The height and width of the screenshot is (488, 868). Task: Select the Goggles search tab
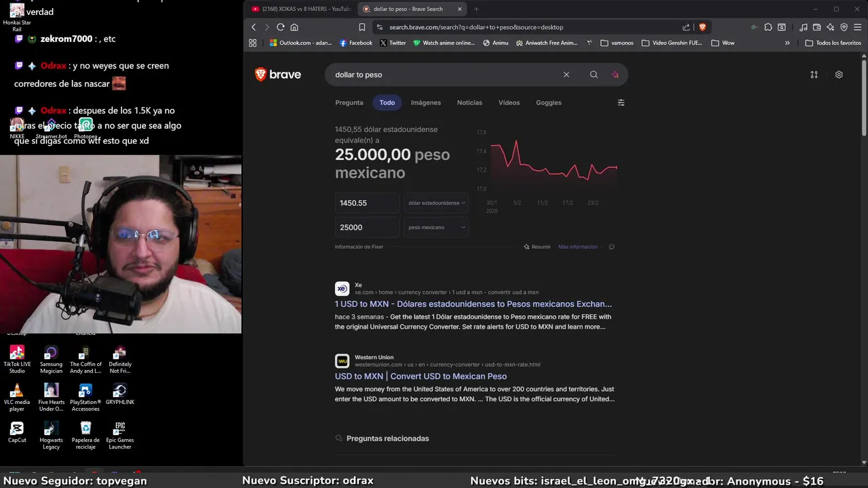(549, 102)
